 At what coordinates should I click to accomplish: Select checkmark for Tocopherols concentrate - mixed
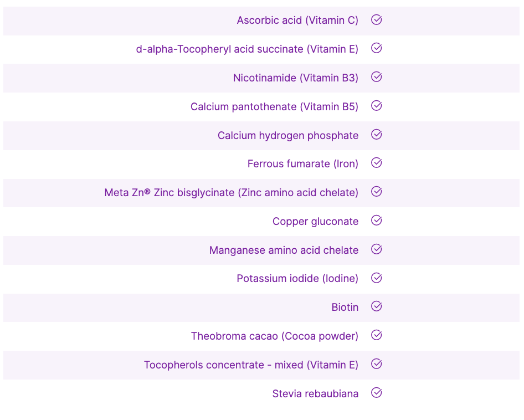click(377, 364)
